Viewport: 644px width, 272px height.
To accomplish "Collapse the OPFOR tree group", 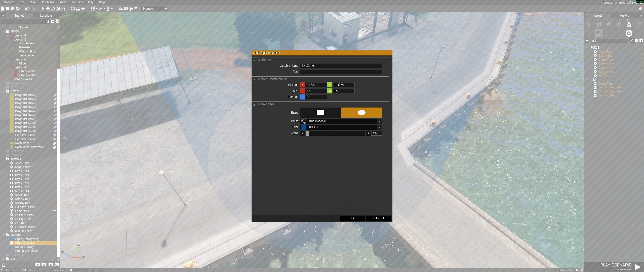I will [x=4, y=32].
